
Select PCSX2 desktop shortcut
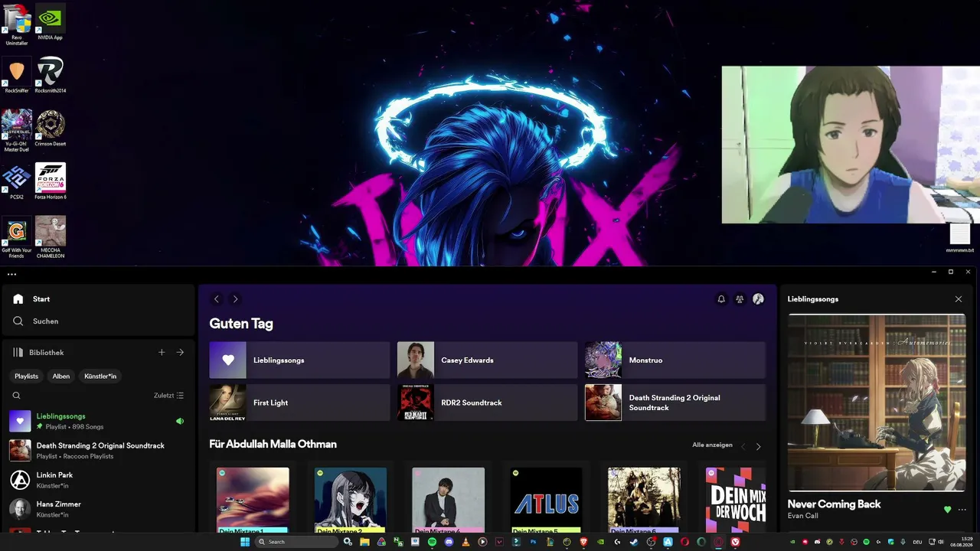[17, 181]
